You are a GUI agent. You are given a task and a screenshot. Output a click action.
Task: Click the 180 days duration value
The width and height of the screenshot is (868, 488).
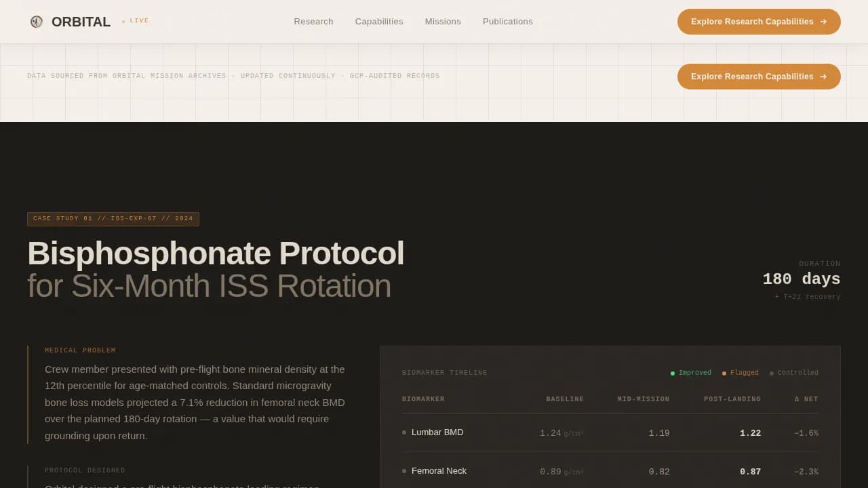[802, 279]
